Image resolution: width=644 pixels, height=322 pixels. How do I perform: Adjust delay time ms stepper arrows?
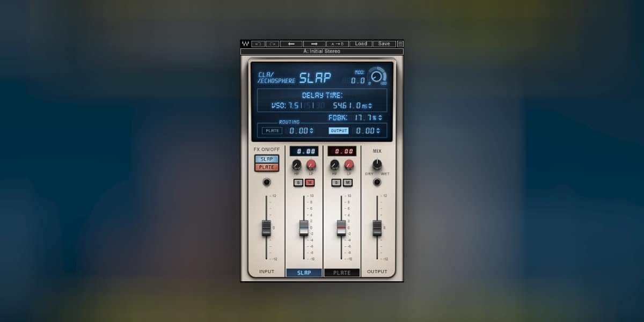(x=370, y=106)
